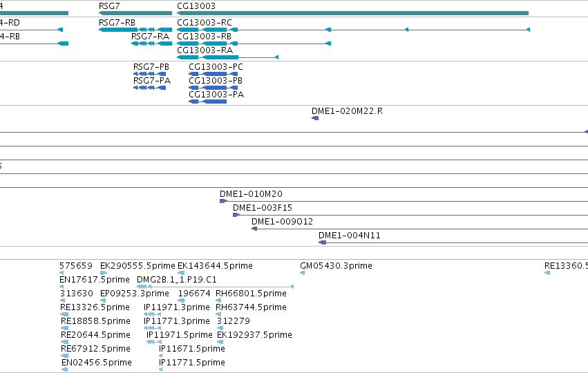The width and height of the screenshot is (588, 373).
Task: Click the IP11971.3prime EST
Action: (x=152, y=314)
